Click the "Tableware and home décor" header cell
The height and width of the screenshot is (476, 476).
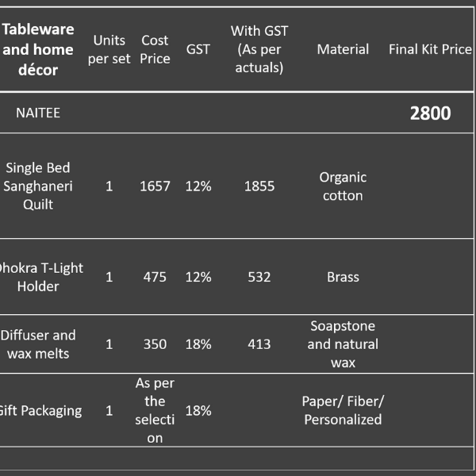[x=38, y=49]
